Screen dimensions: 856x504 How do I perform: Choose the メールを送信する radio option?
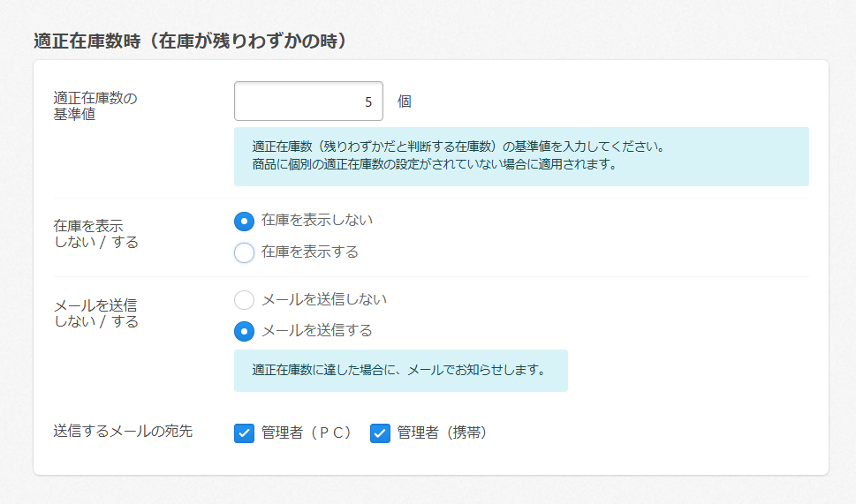coord(245,331)
